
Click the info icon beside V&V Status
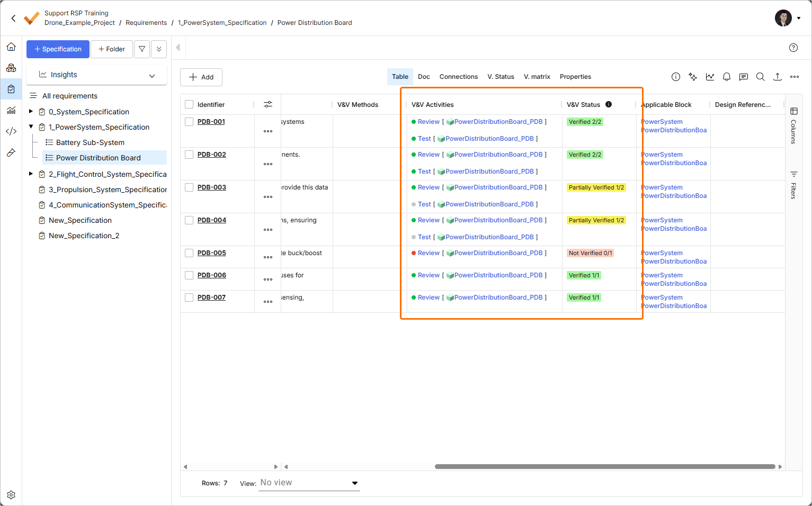(609, 104)
